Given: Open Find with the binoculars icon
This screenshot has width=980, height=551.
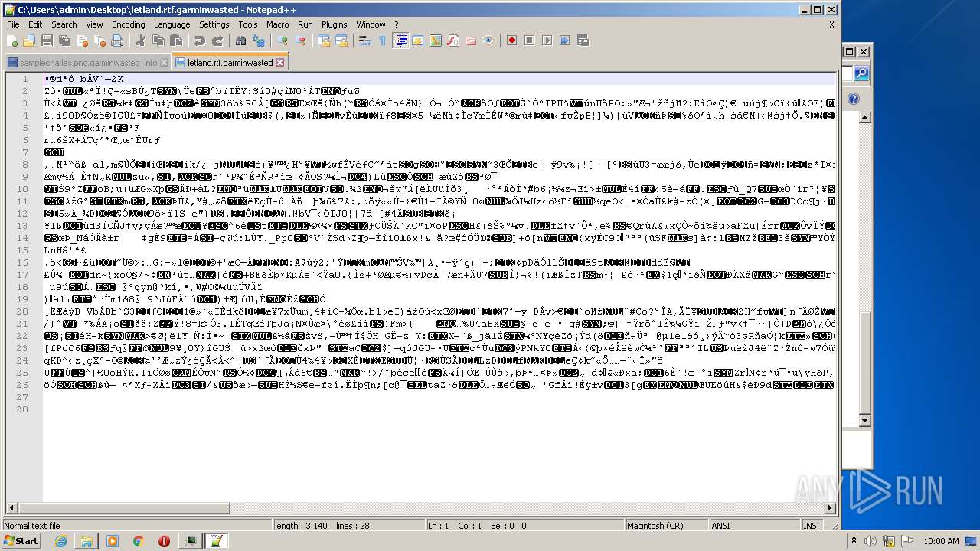Looking at the screenshot, I should coord(241,41).
